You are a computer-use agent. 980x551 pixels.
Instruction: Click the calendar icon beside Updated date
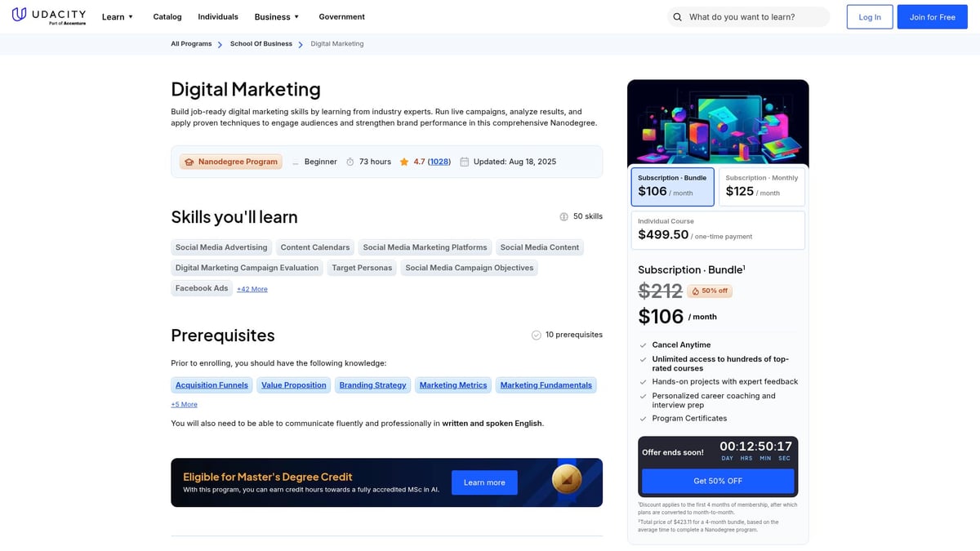(x=465, y=162)
